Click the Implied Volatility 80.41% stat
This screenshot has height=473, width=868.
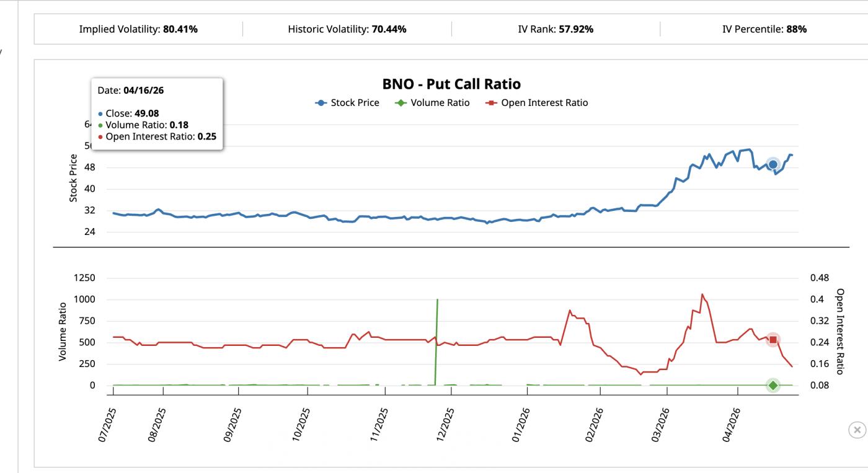138,29
